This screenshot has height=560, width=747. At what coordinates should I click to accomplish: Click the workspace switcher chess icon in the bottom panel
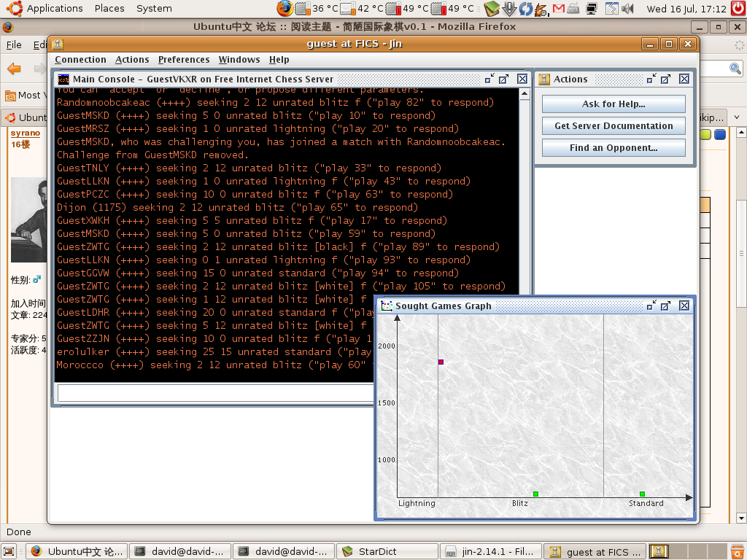click(659, 551)
